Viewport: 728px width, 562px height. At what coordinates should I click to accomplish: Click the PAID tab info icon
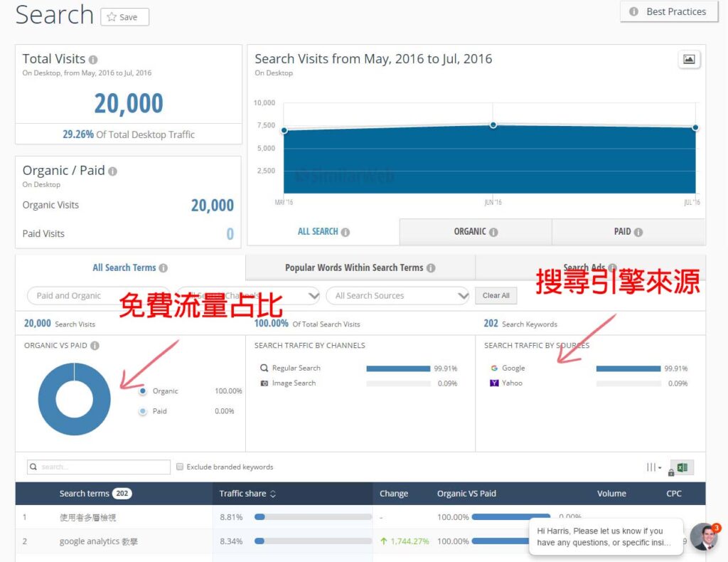click(638, 232)
